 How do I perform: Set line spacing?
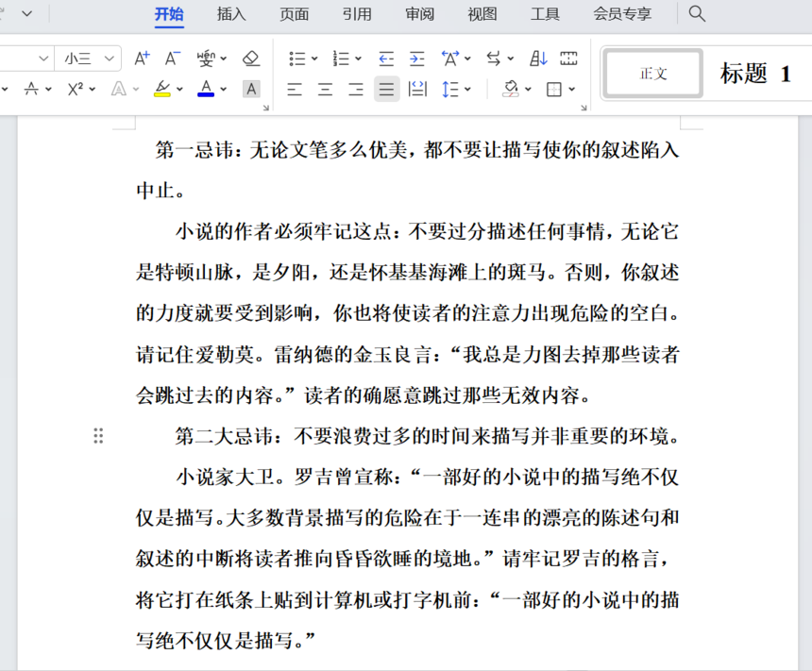coord(450,89)
